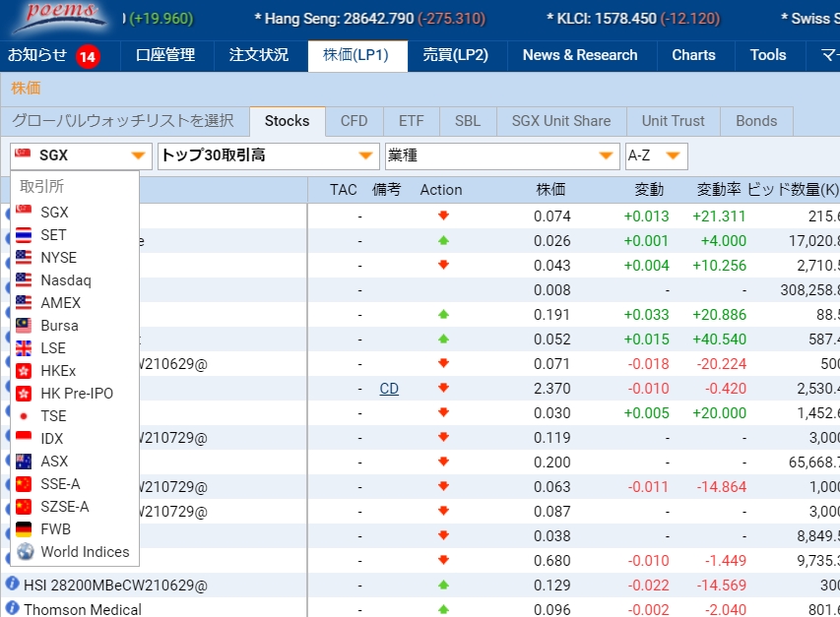Sort by 変動率 column header
Image resolution: width=840 pixels, height=617 pixels.
point(719,190)
